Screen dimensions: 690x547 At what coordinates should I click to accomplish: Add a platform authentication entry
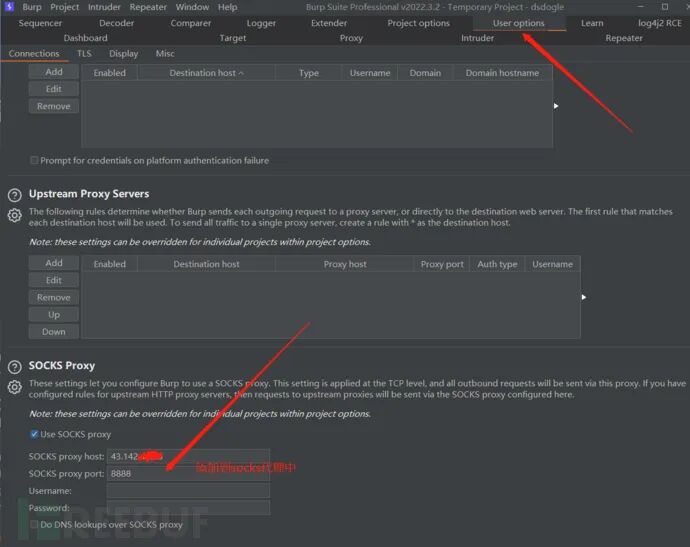click(54, 72)
